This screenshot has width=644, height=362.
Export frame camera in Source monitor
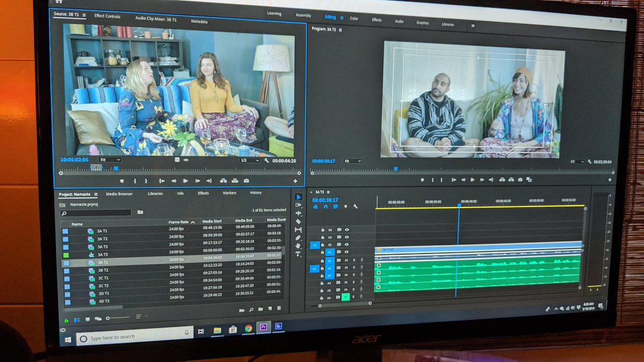point(246,181)
